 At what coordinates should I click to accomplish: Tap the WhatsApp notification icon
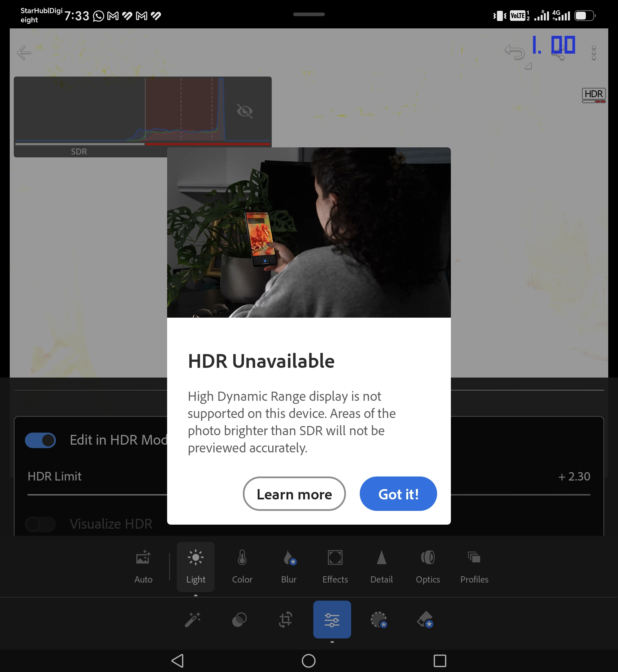98,16
